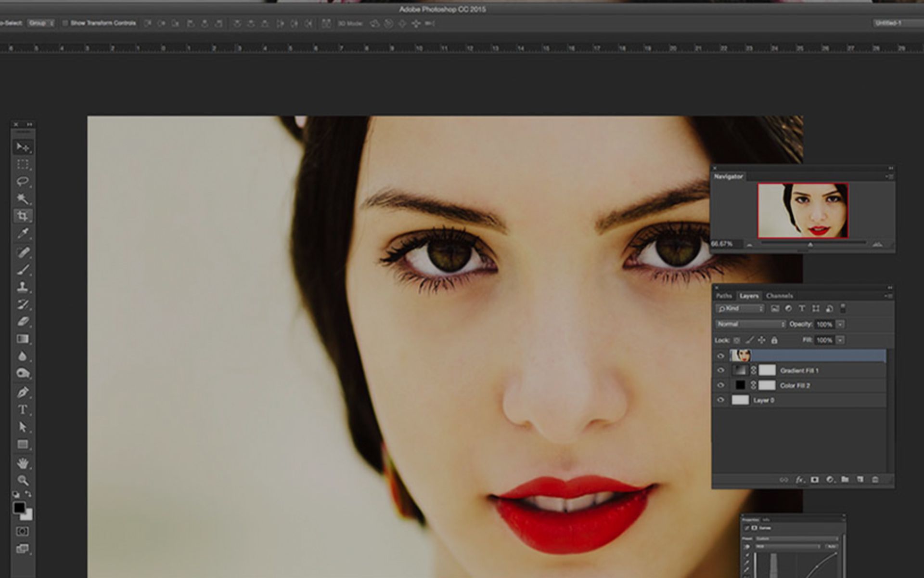Viewport: 924px width, 578px height.
Task: Toggle lock image pixels brush icon
Action: tap(749, 340)
